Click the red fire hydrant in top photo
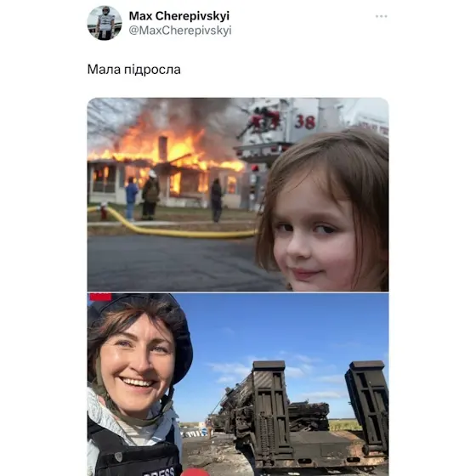 (x=104, y=212)
